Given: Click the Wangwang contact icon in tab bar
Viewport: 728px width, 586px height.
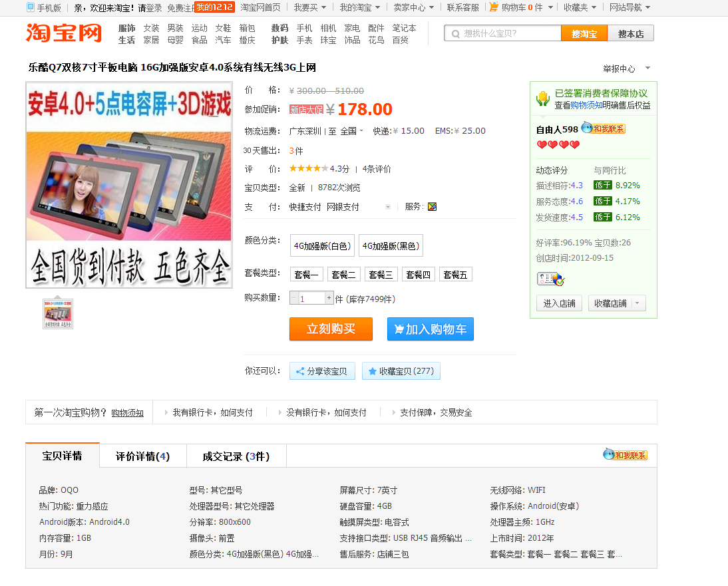Looking at the screenshot, I should (x=625, y=455).
